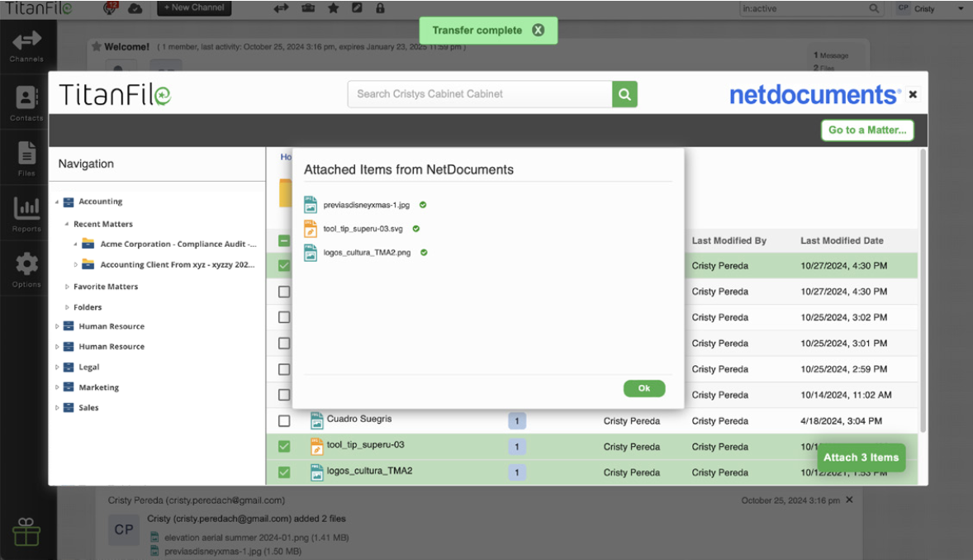973x560 pixels.
Task: Check the unchecked row dated 10/27/2024, 4:30 PM
Action: coord(284,292)
